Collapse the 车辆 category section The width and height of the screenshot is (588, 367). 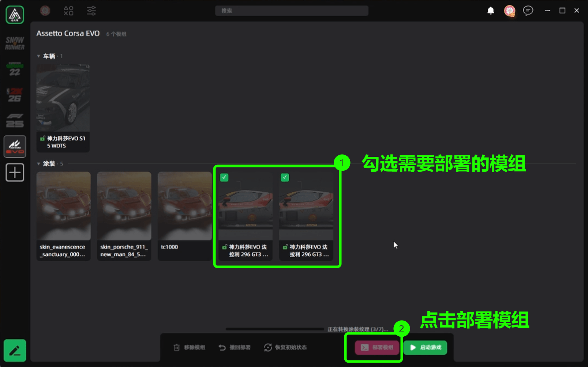click(38, 56)
